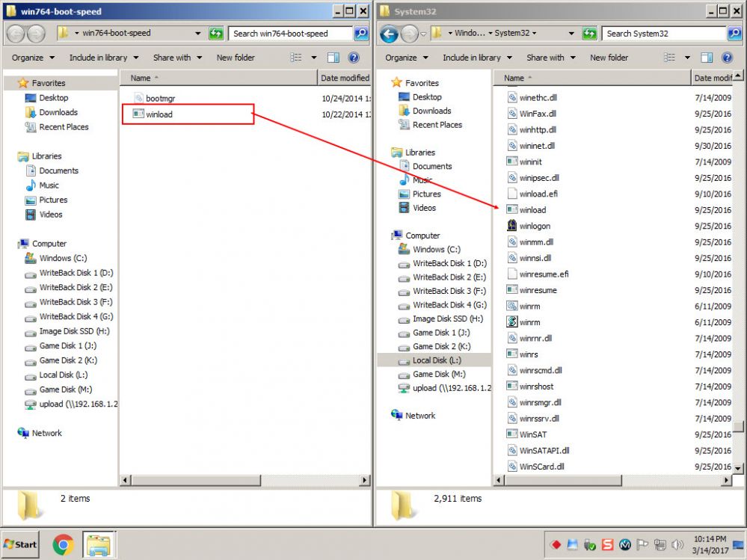Open Include in library in left window
The image size is (747, 560).
(x=104, y=58)
